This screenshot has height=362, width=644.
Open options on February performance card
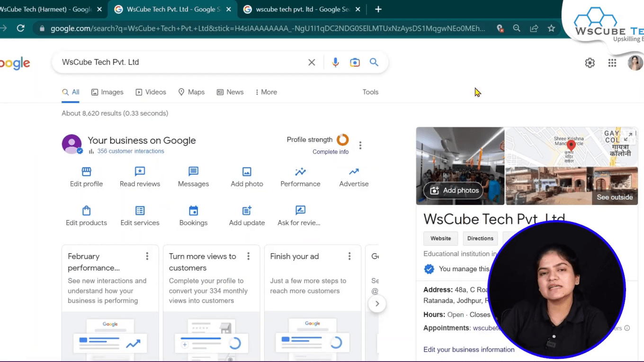(x=147, y=256)
